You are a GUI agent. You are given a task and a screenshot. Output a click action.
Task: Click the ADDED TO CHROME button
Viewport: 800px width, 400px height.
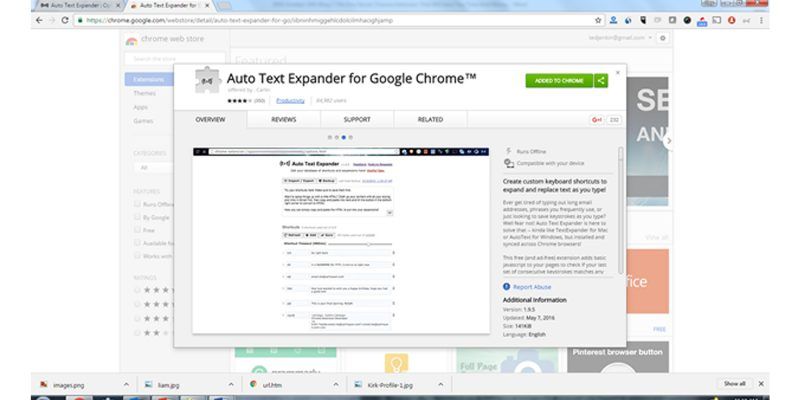[x=559, y=81]
